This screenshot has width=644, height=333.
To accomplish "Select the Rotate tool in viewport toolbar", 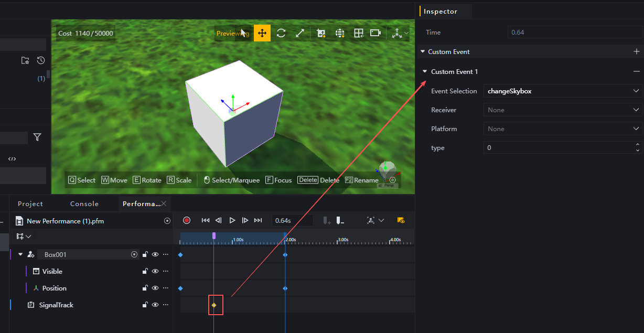I will (x=281, y=33).
